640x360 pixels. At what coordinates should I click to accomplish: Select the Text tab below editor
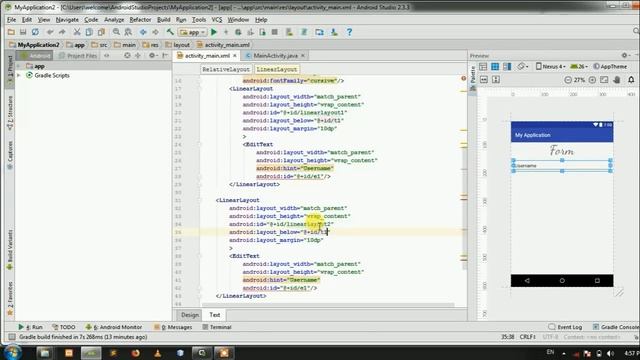coord(215,315)
